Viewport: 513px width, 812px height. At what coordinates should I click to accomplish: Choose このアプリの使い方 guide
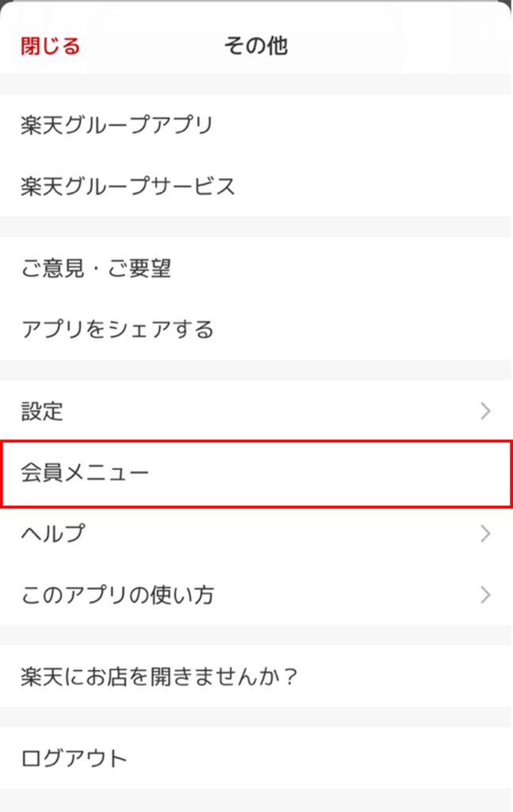click(x=117, y=595)
